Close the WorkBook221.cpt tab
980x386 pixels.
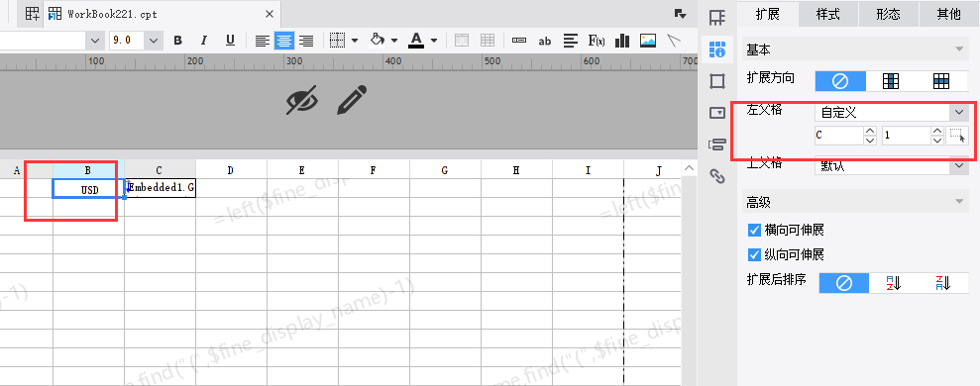coord(270,14)
